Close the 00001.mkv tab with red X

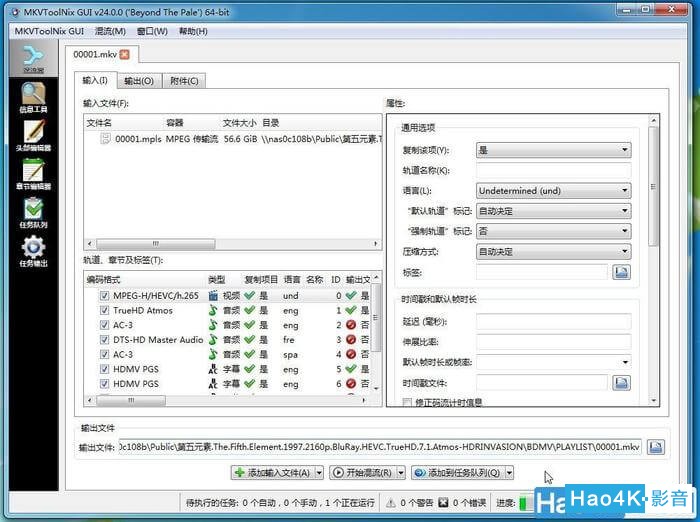pos(125,54)
